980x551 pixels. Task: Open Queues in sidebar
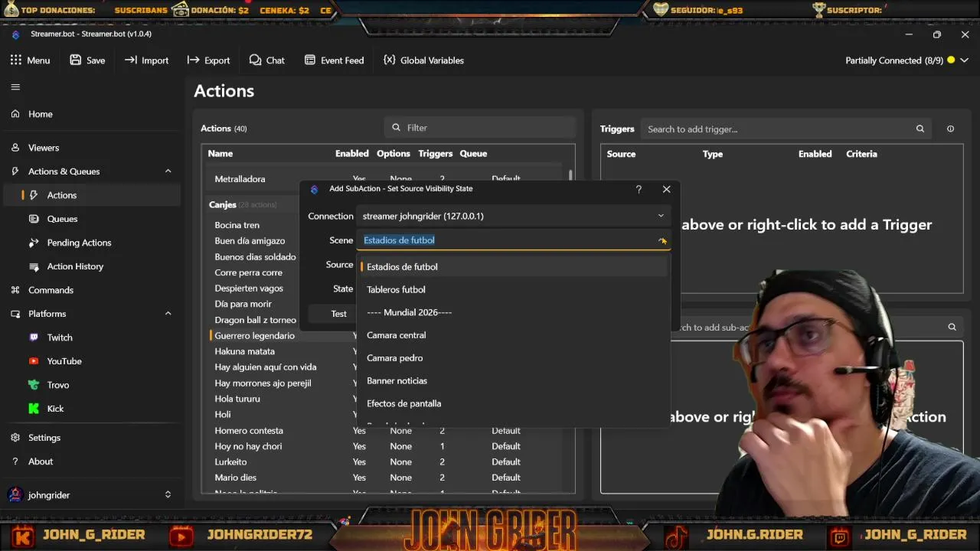(x=90, y=219)
